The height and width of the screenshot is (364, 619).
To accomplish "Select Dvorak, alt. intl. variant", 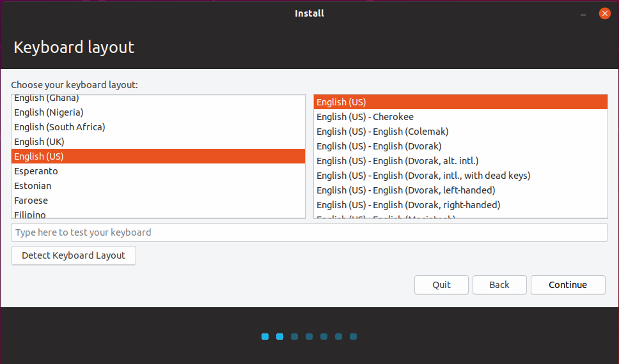I will 397,161.
